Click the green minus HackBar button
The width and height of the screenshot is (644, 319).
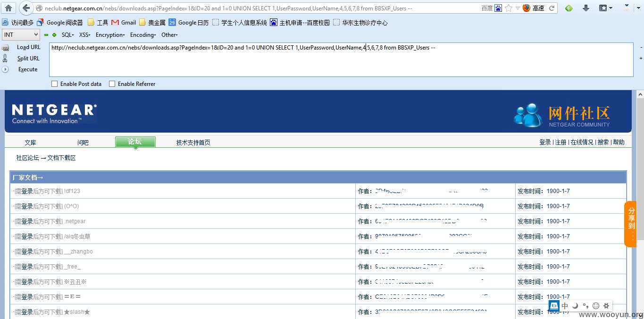coord(46,35)
